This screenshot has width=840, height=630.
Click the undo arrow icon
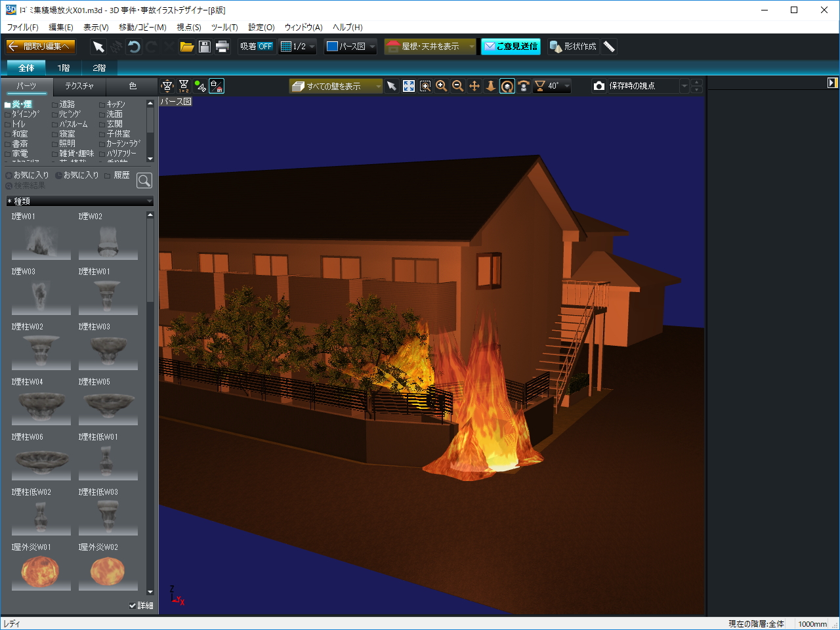(134, 47)
